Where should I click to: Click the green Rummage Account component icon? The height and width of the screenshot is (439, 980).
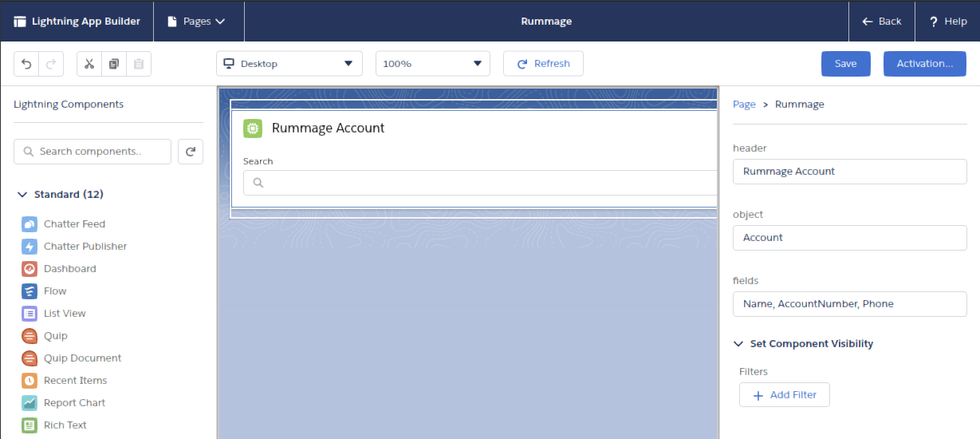click(253, 128)
